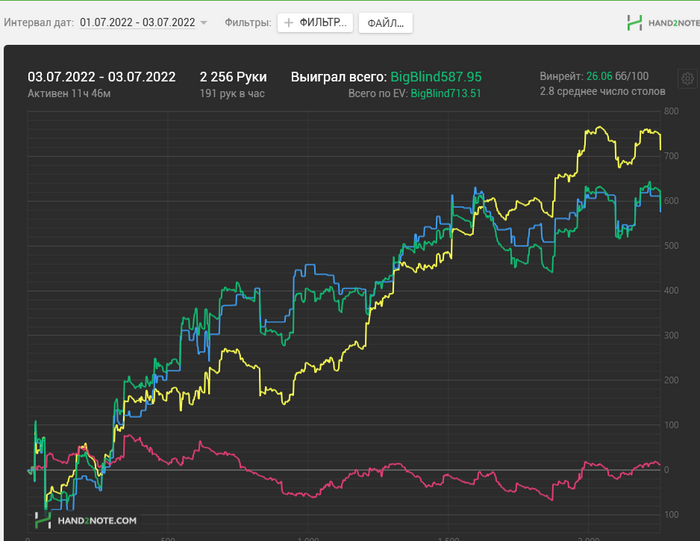Screen dimensions: 700x541
Task: Click the 800 axis label
Action: [x=671, y=111]
